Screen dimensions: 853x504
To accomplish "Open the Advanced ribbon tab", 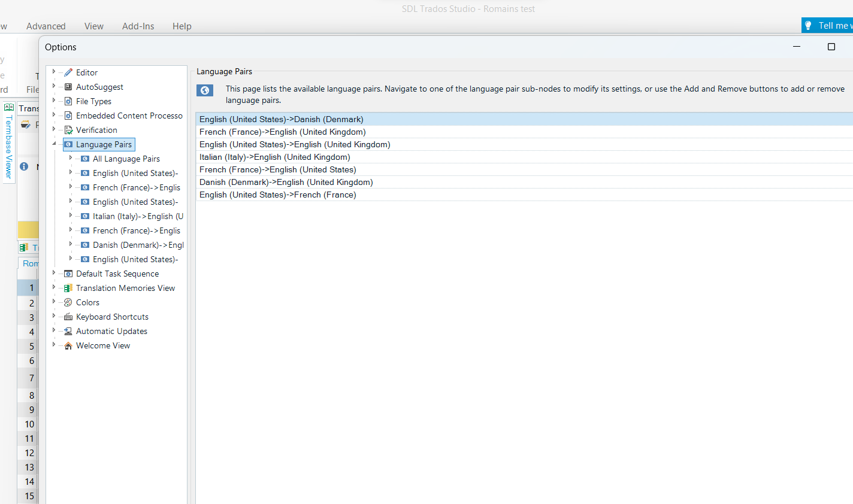I will pos(46,26).
